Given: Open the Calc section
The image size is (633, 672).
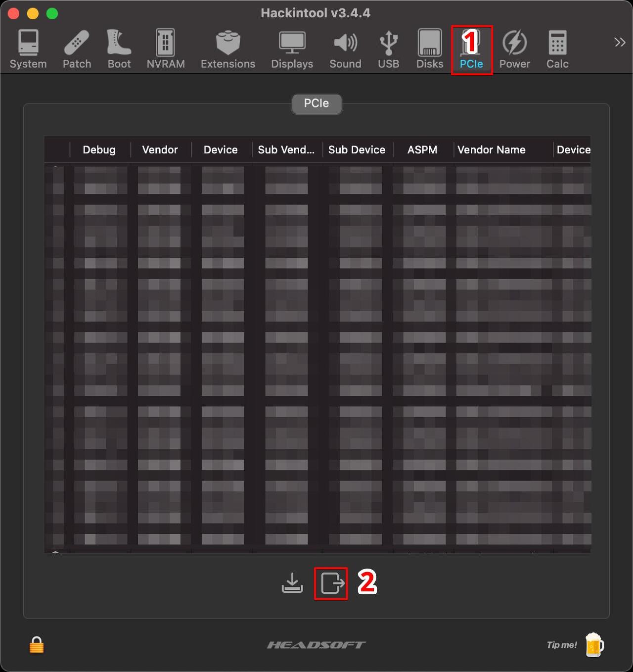Looking at the screenshot, I should tap(557, 49).
